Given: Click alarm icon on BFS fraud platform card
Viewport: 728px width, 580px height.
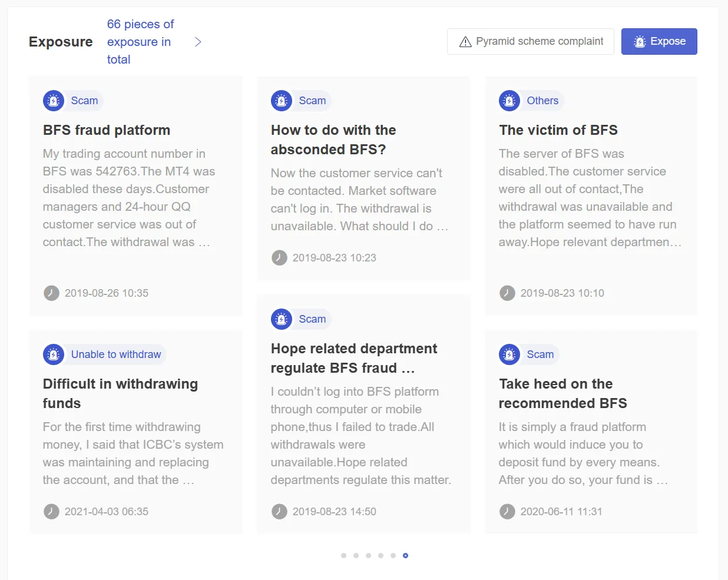Looking at the screenshot, I should 54,101.
